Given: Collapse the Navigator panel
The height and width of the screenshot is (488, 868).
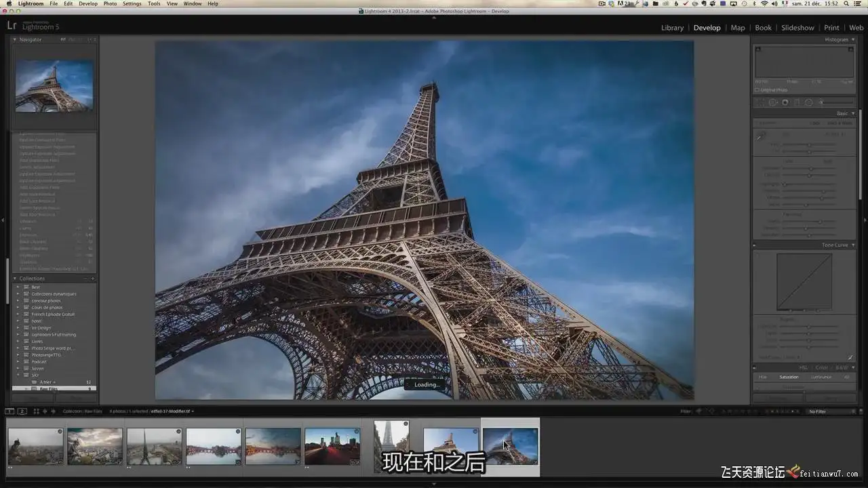Looking at the screenshot, I should click(15, 39).
